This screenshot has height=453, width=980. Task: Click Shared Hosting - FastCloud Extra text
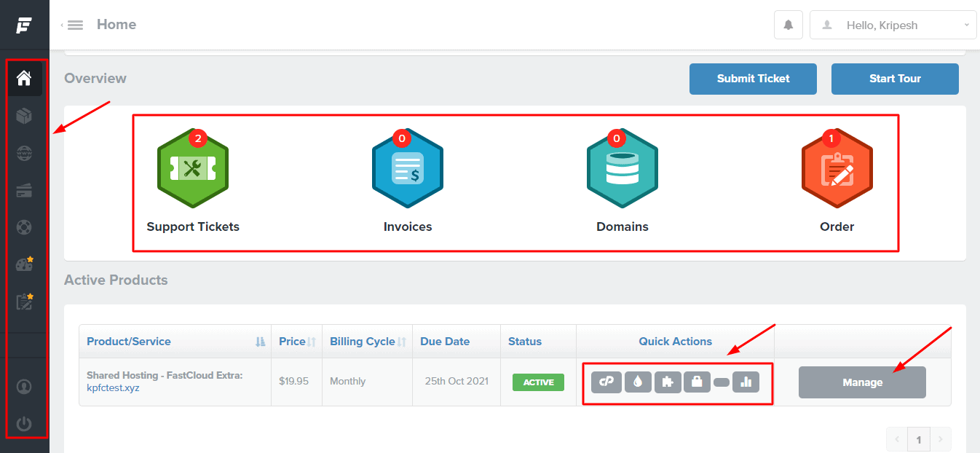pyautogui.click(x=165, y=375)
